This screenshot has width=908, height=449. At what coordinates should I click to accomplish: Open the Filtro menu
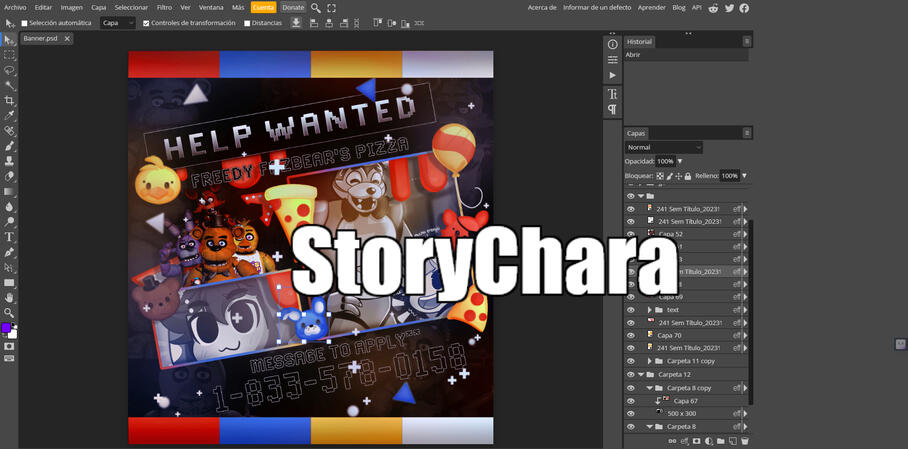(x=164, y=7)
